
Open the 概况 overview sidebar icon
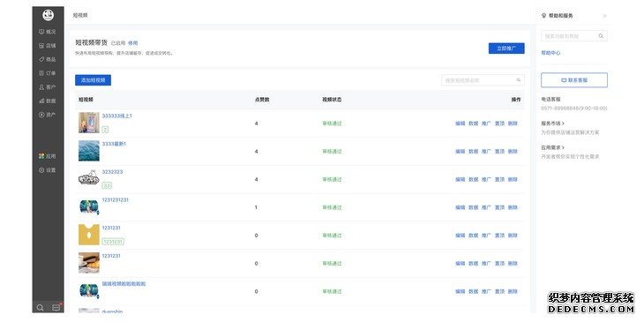click(41, 32)
